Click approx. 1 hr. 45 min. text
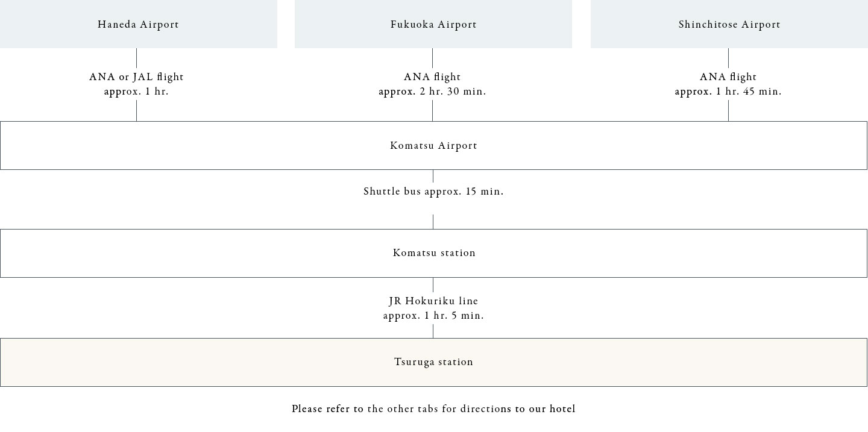 [728, 92]
